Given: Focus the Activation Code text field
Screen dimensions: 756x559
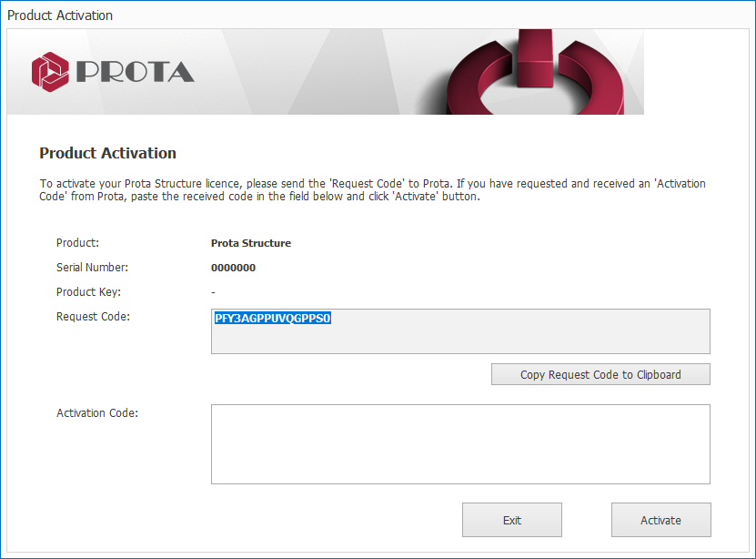Looking at the screenshot, I should (460, 444).
